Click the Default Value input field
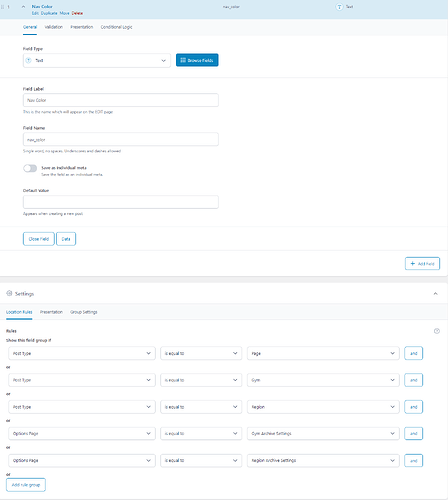 click(121, 202)
